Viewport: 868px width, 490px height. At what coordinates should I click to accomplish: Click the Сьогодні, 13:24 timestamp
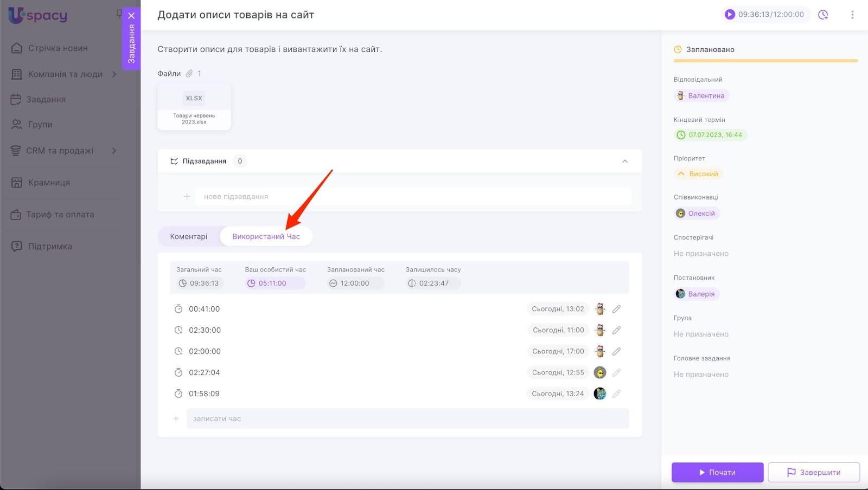pos(558,394)
